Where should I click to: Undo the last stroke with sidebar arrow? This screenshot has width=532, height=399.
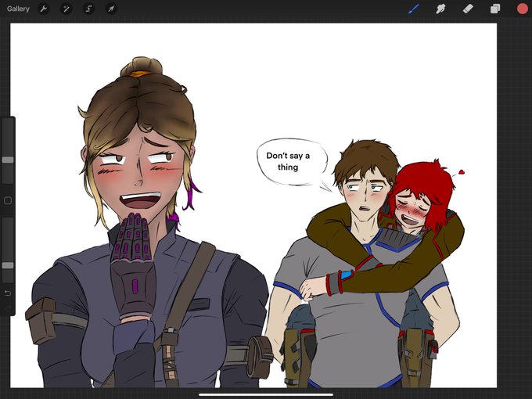[x=8, y=293]
